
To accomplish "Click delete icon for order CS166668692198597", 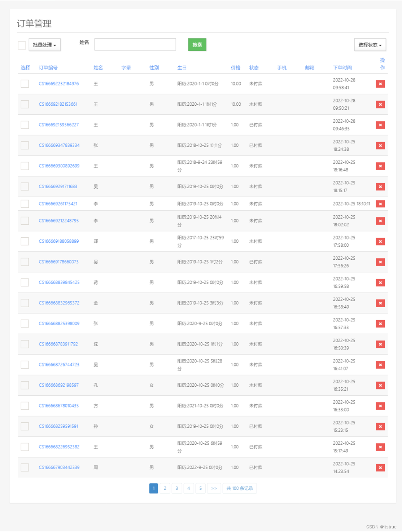I will pyautogui.click(x=380, y=385).
